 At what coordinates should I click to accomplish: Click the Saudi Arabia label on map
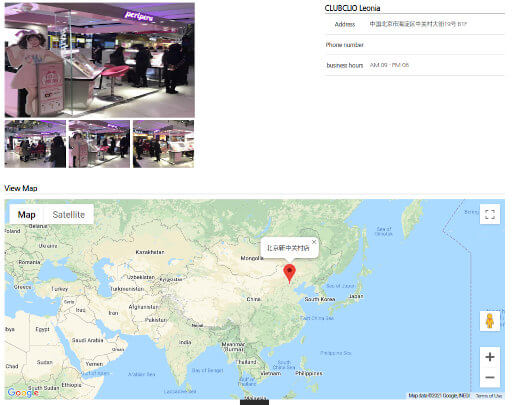coord(88,340)
